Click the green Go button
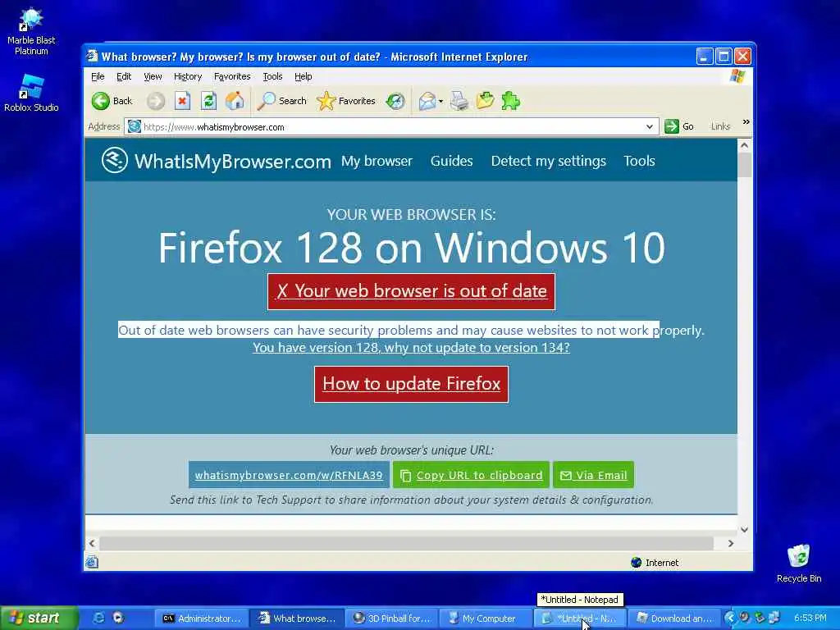The width and height of the screenshot is (840, 630). 678,126
